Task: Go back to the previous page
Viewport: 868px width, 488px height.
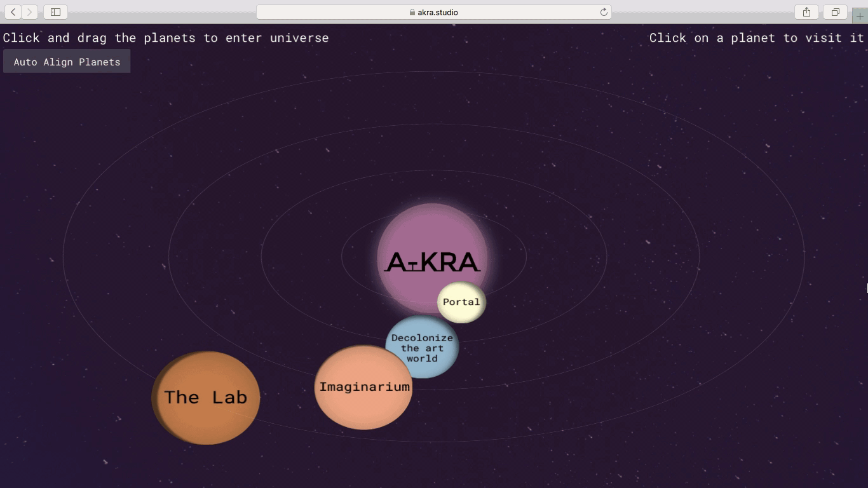Action: [x=13, y=12]
